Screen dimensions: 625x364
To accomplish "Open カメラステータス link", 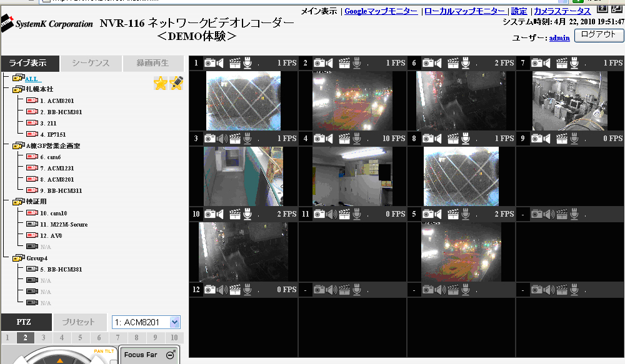I will [x=562, y=11].
